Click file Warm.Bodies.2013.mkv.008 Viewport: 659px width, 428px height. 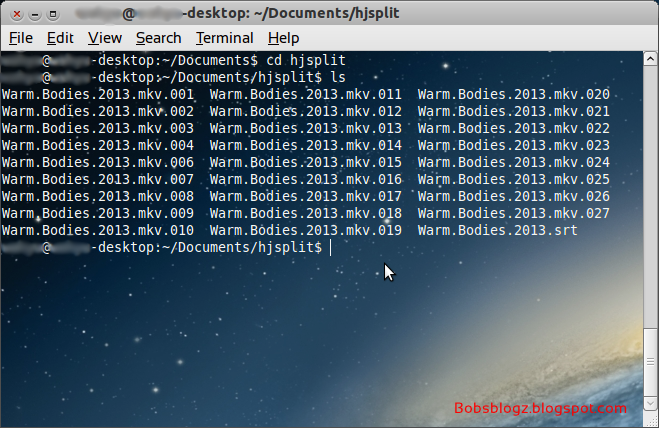click(x=98, y=196)
